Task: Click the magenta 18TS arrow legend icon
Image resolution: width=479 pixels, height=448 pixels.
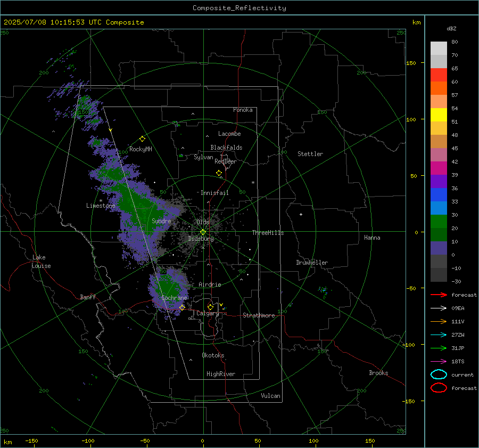Action: [439, 362]
